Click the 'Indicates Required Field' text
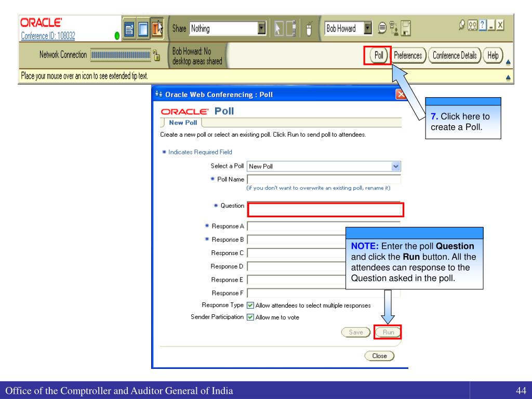Image resolution: width=532 pixels, height=399 pixels. click(200, 152)
